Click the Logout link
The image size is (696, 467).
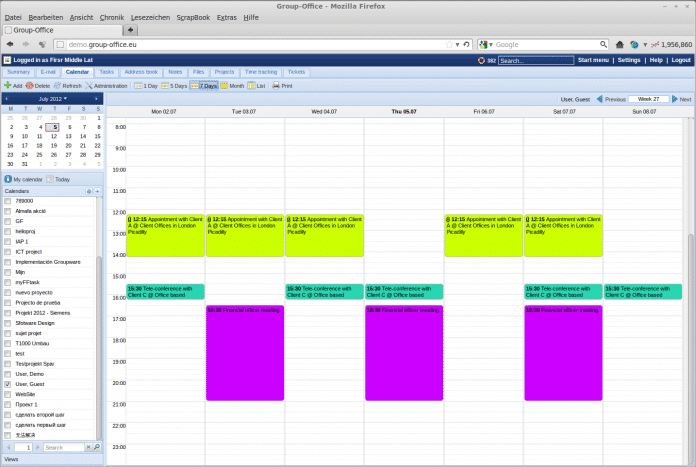[681, 60]
